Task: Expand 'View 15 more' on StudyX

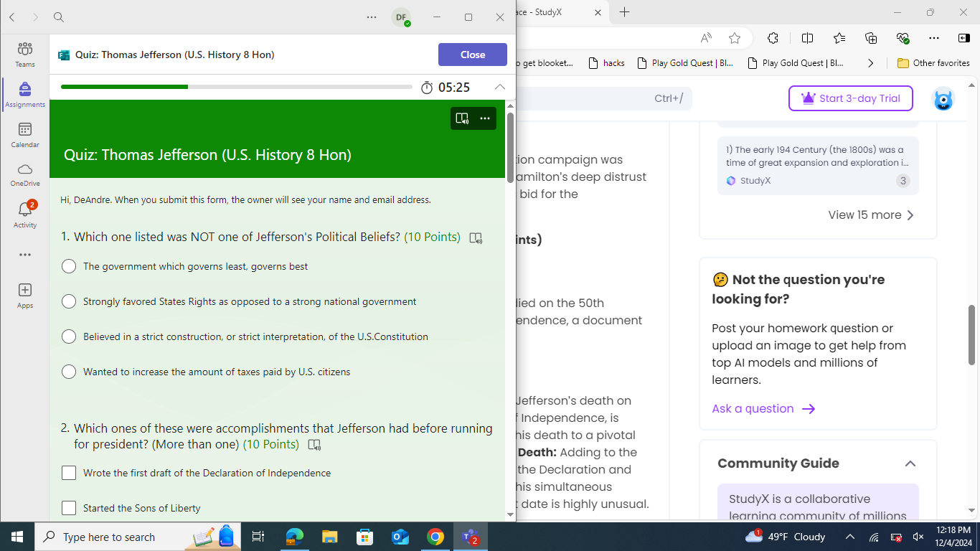Action: 871,215
